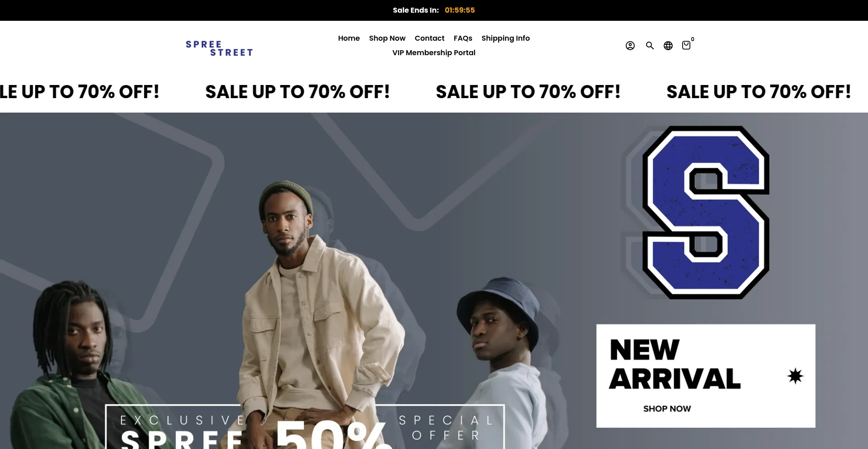This screenshot has width=868, height=449.
Task: Open VIP Membership Portal link
Action: click(x=434, y=53)
